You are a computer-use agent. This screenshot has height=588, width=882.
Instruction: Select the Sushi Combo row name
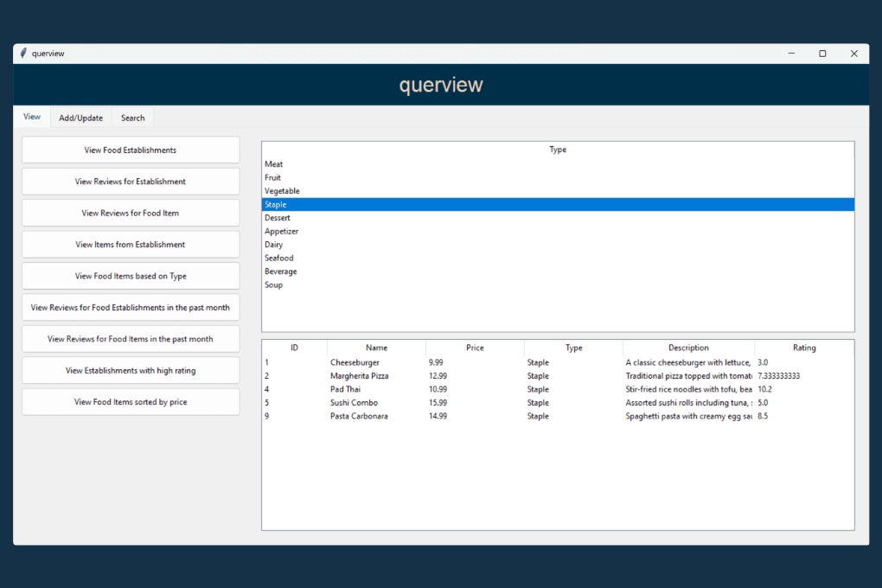354,403
